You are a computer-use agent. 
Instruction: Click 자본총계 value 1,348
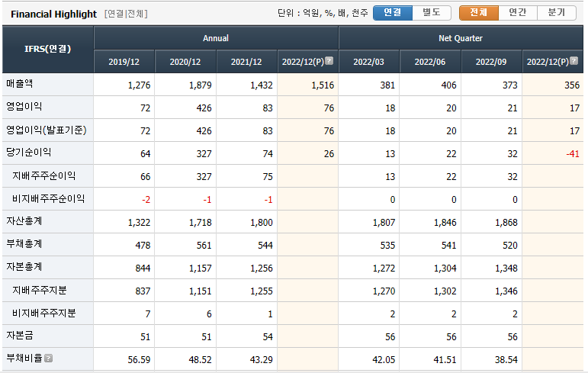point(506,268)
